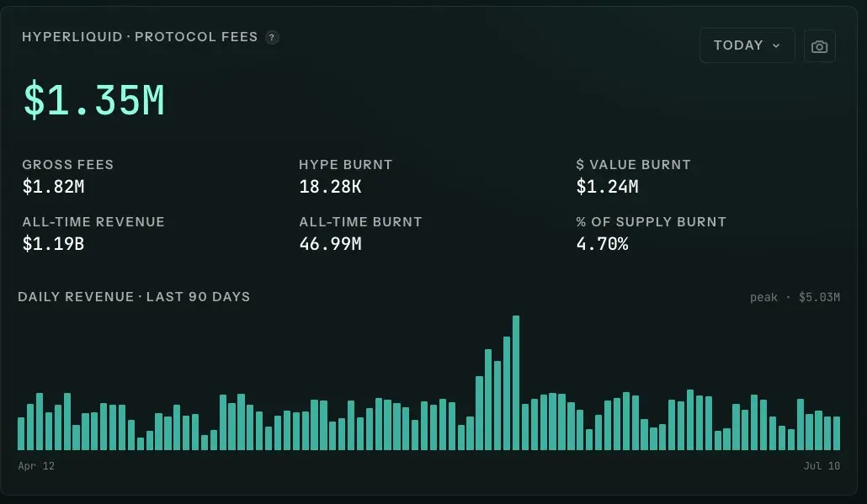Select the tallest peak revenue bar
Screen dimensions: 867x504
pos(516,383)
